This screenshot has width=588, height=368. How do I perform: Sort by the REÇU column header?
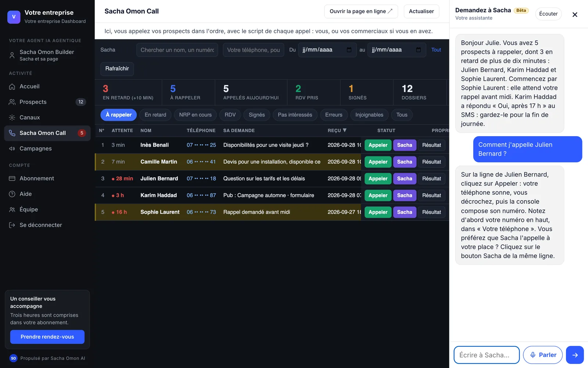point(337,130)
